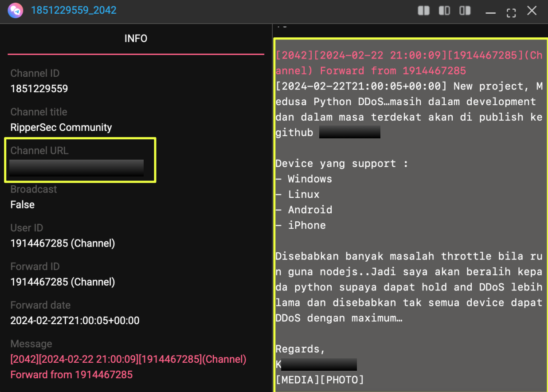This screenshot has height=392, width=548.
Task: Open the redacted Channel URL link
Action: click(76, 168)
